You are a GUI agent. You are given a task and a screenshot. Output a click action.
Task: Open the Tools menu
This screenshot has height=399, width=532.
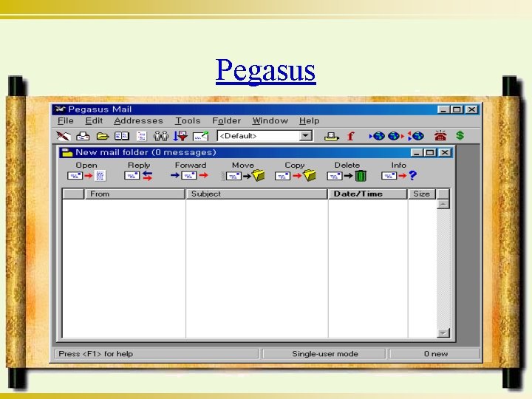point(188,120)
